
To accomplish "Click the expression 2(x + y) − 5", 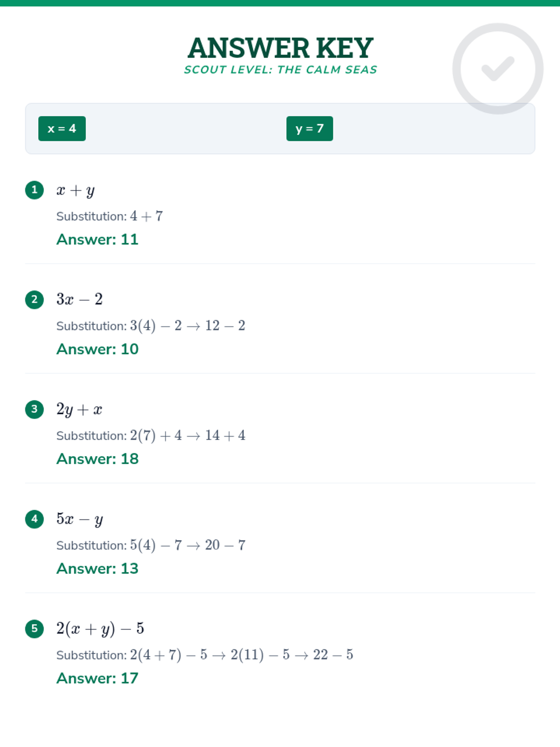I will 100,629.
